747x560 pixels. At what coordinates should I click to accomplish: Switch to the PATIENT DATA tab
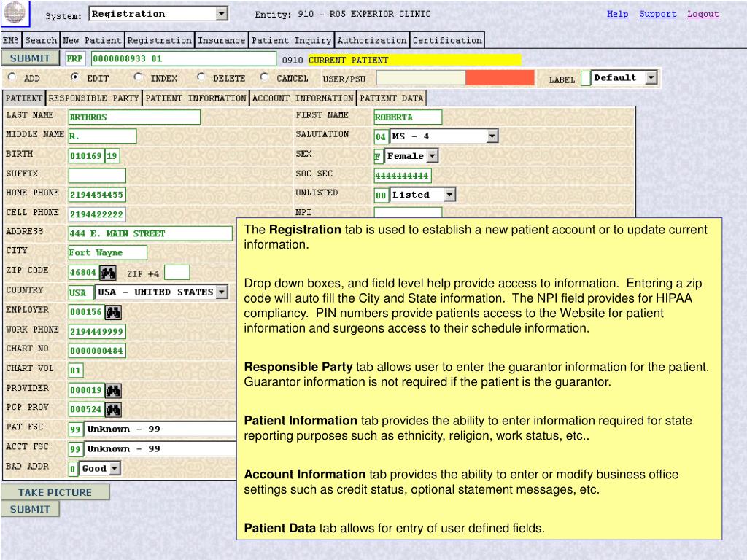point(391,98)
